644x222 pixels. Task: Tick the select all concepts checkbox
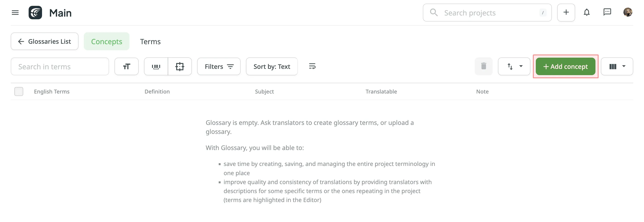[19, 91]
